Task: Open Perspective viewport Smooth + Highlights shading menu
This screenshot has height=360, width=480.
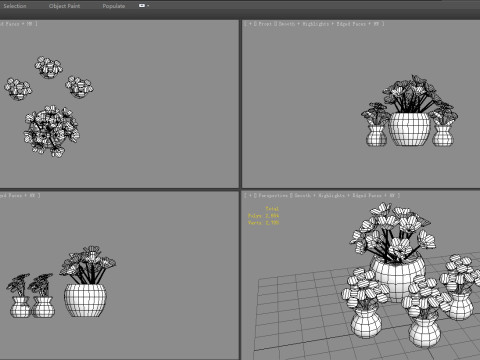Action: click(x=320, y=195)
